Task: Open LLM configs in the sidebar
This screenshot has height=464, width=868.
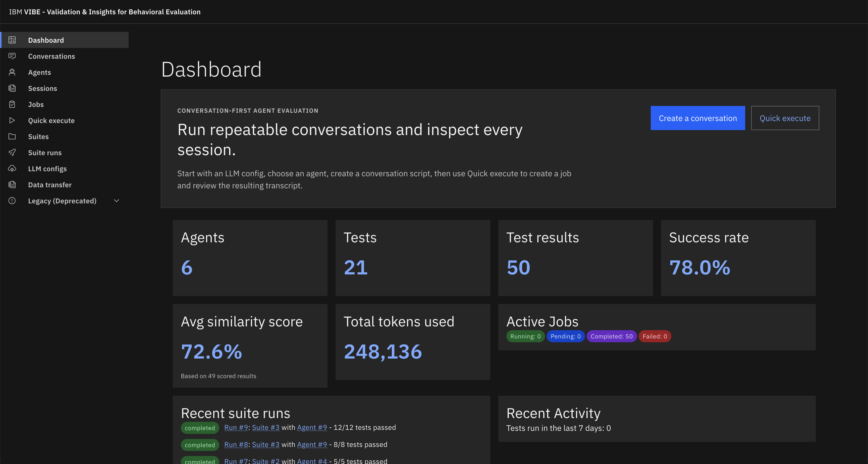Action: (64, 168)
